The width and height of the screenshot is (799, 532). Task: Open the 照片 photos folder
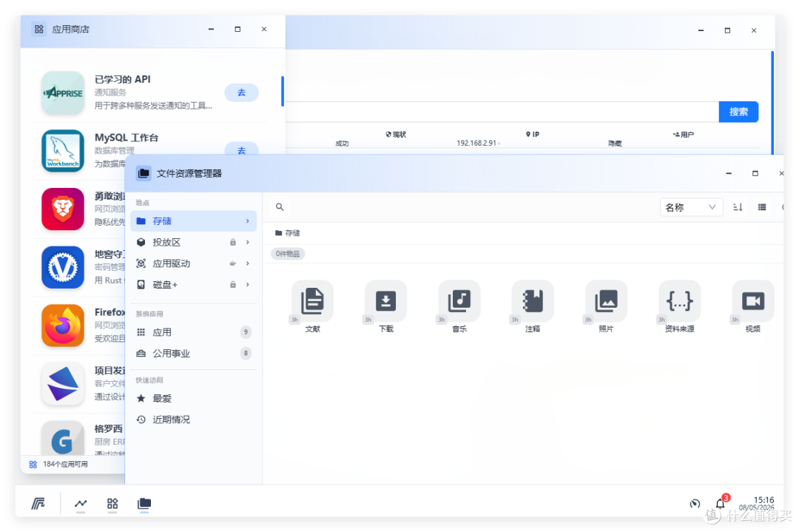click(606, 300)
